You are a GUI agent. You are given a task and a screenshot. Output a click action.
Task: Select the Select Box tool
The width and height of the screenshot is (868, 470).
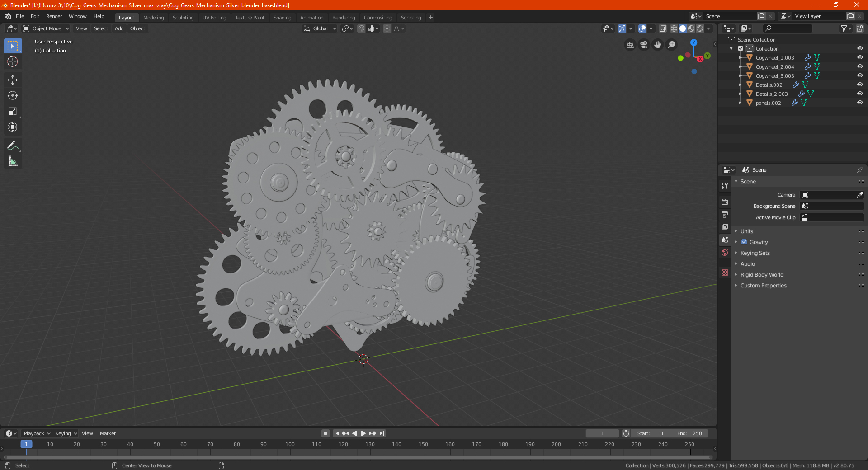[x=13, y=46]
